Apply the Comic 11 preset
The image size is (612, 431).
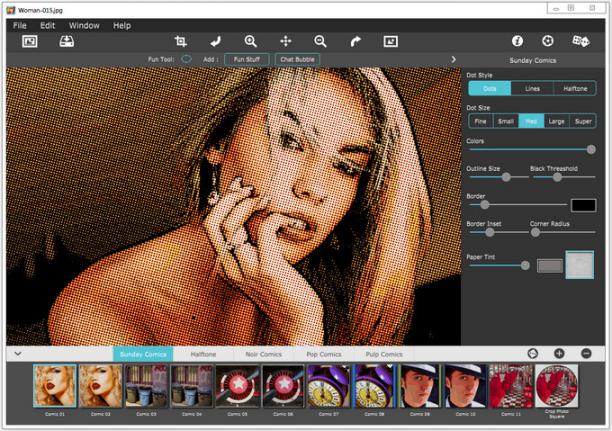[511, 386]
